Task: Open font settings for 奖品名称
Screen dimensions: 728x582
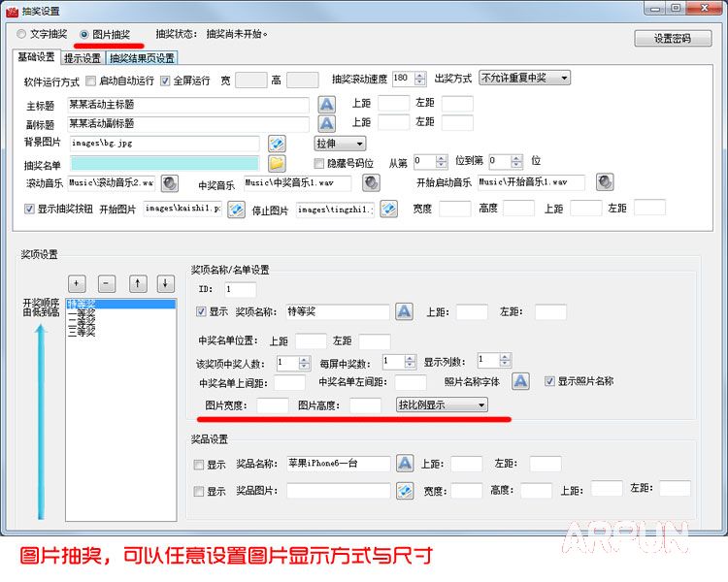Action: click(405, 464)
